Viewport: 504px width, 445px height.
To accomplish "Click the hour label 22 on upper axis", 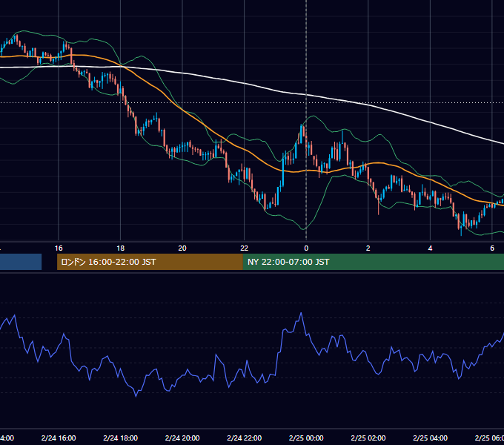I will (x=245, y=248).
